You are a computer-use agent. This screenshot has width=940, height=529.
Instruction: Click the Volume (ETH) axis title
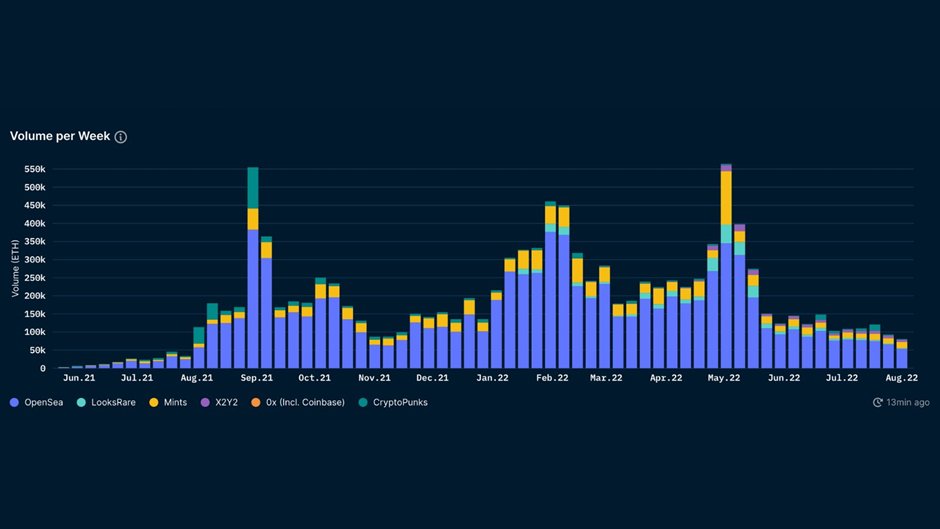[15, 268]
